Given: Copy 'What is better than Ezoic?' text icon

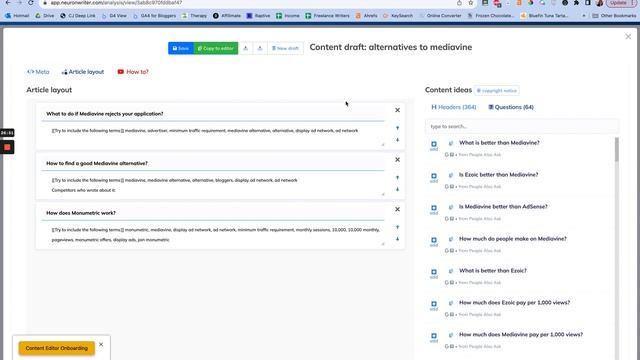Looking at the screenshot, I should tap(451, 271).
